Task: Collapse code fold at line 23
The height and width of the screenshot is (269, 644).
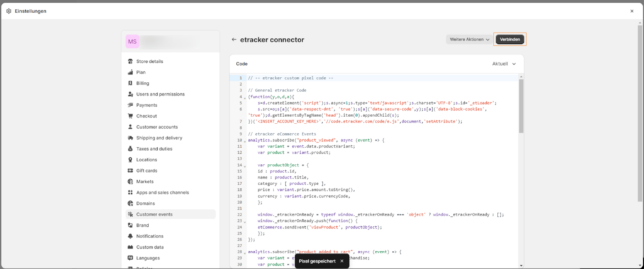Action: click(245, 222)
